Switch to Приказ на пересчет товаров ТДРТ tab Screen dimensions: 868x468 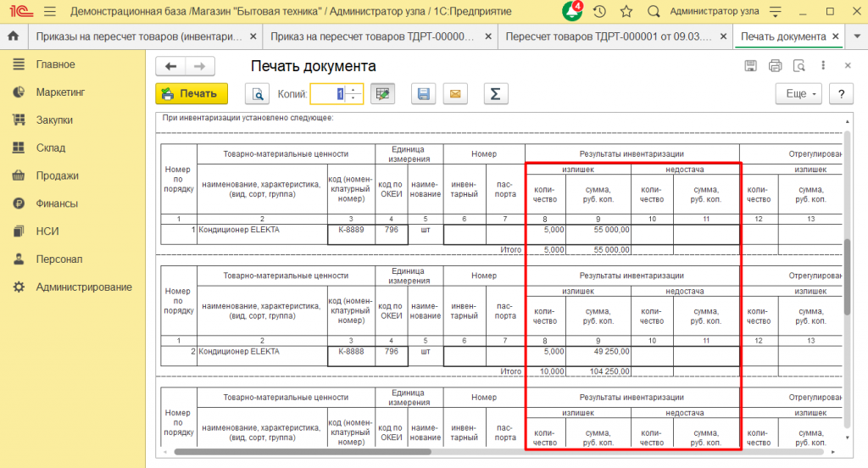pos(373,36)
